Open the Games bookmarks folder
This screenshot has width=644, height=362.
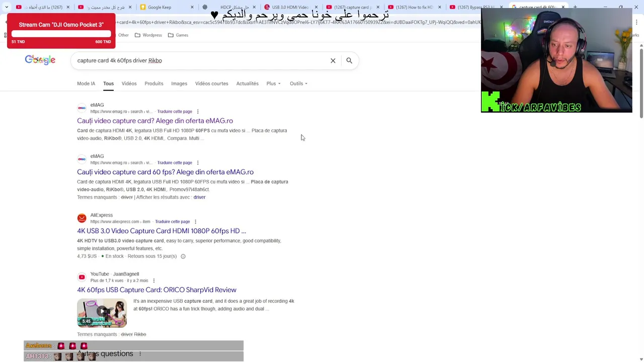178,35
